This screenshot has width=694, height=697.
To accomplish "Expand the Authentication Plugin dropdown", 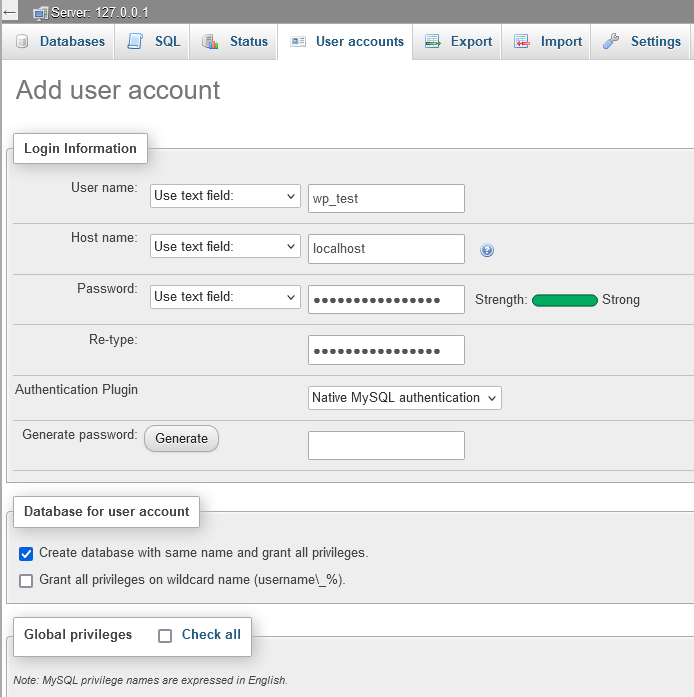I will coord(404,398).
